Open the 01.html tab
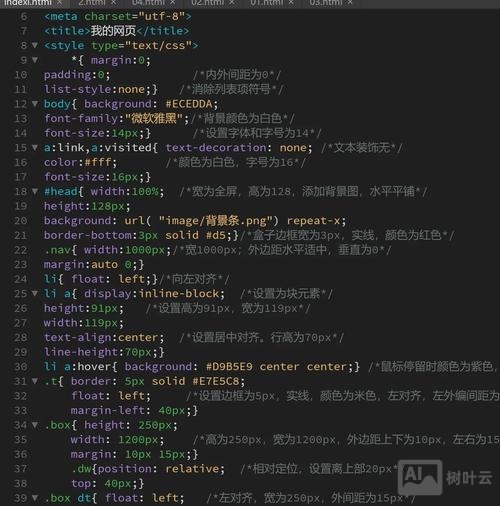This screenshot has height=506, width=500. tap(266, 3)
